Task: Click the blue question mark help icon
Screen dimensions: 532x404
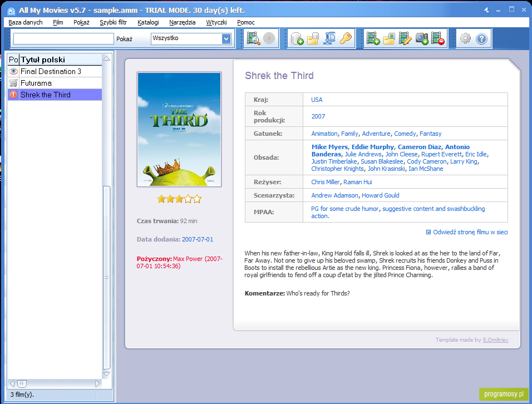Action: click(x=481, y=38)
